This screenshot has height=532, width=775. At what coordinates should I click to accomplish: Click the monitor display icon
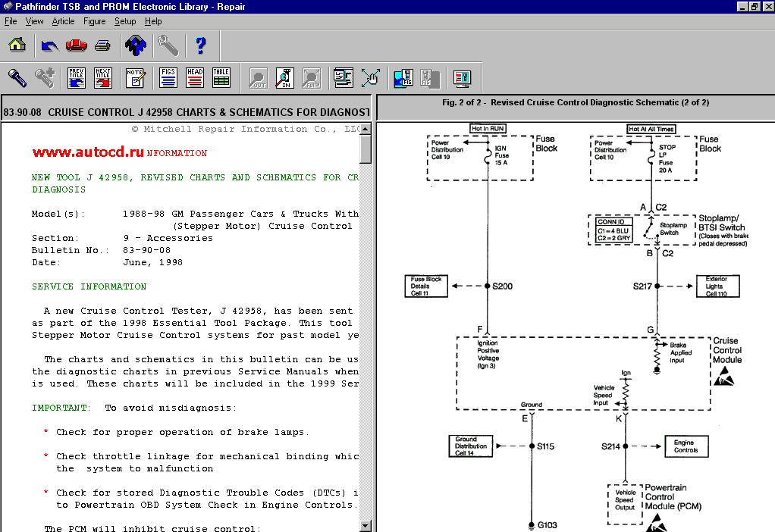click(462, 78)
